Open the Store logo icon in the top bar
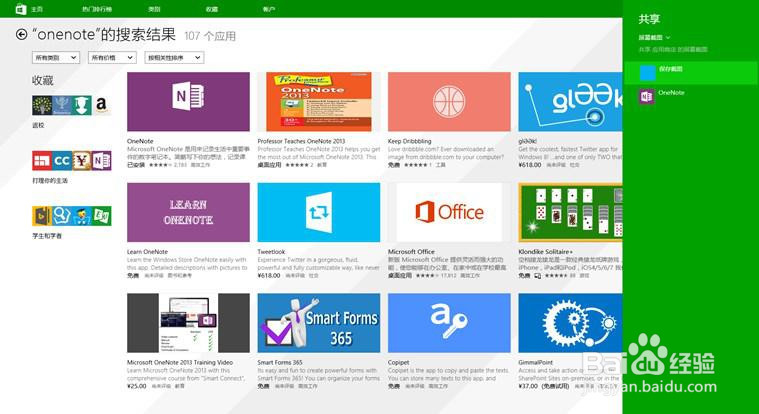 (x=21, y=9)
